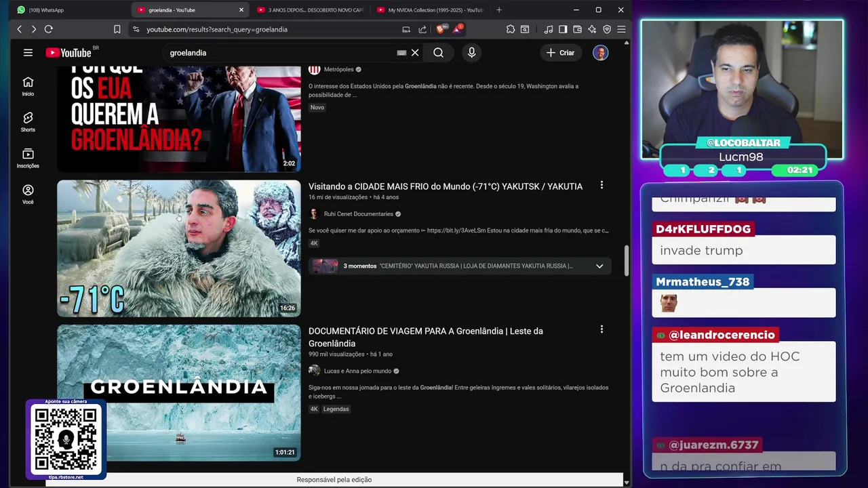Switch to My NVIDIA Collection tab
Screen dimensions: 868x488
coord(431,10)
